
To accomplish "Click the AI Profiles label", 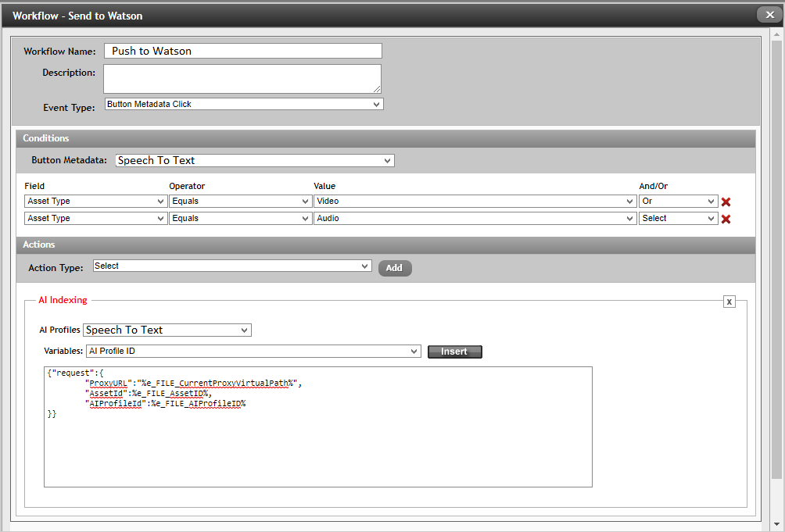I will click(x=59, y=330).
